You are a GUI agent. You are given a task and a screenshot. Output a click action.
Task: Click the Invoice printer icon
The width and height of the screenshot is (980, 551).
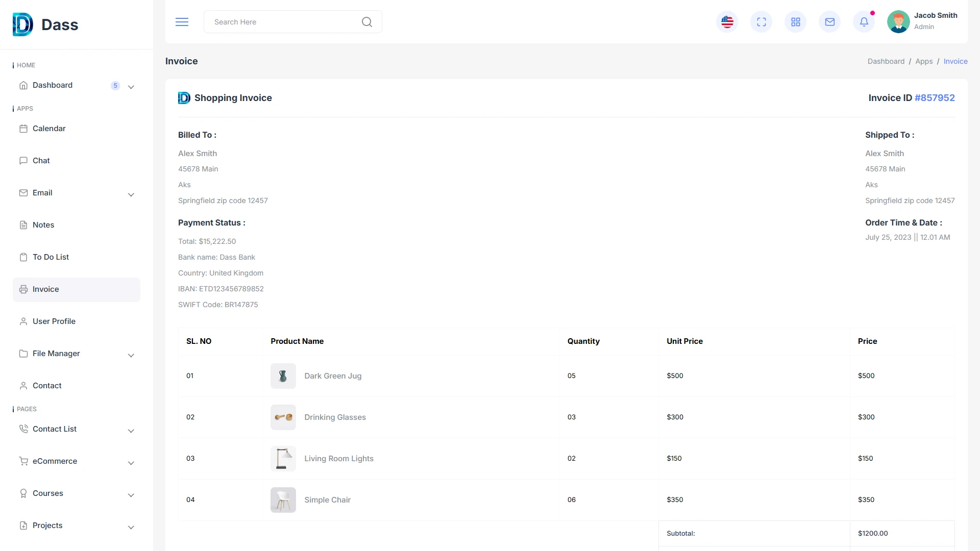point(23,289)
